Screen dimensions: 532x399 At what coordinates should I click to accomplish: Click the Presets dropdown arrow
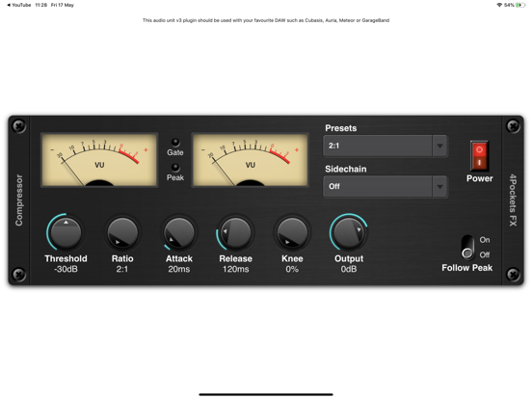point(439,146)
